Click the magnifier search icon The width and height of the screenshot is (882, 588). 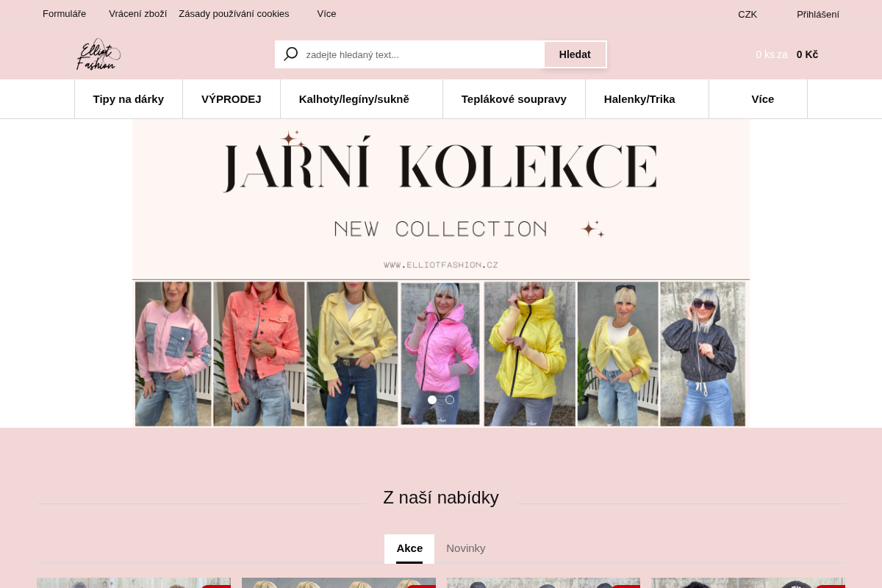click(x=291, y=54)
